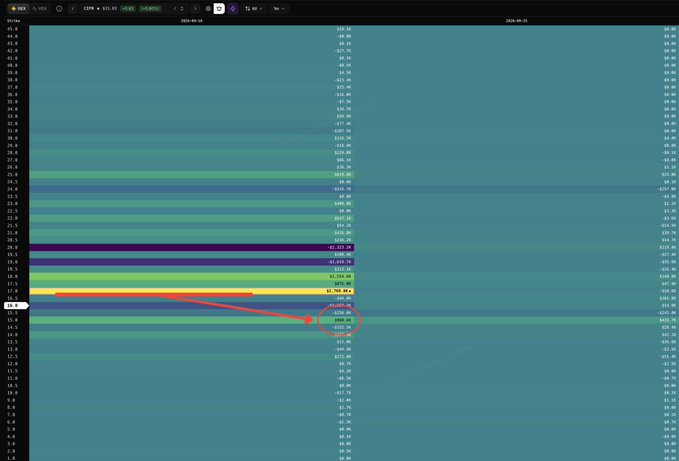
Task: Click strike label 15.0
Action: 12,320
